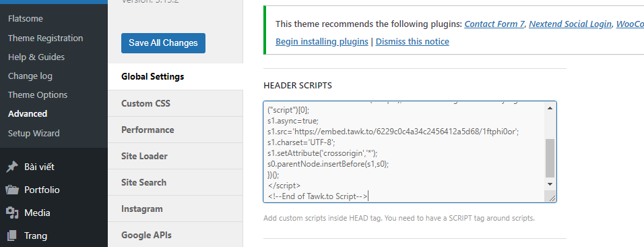The width and height of the screenshot is (644, 247).
Task: Click the header scripts scrollbar thumb
Action: point(550,158)
